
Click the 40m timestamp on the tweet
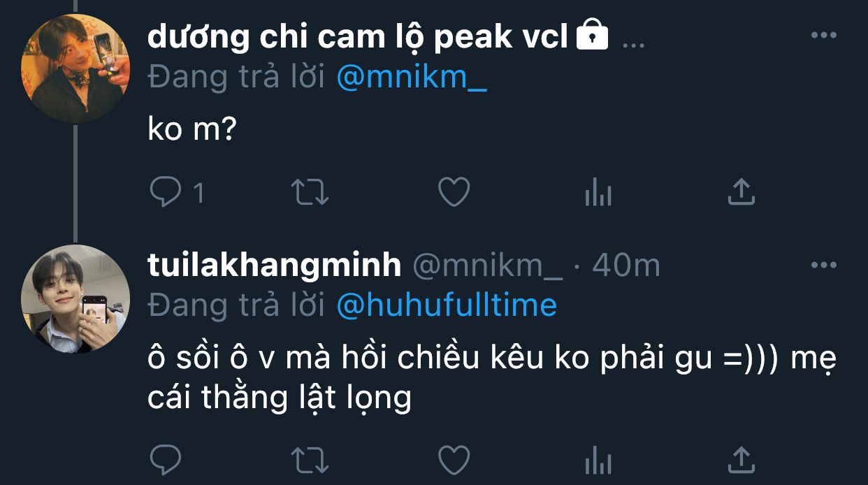tap(626, 266)
